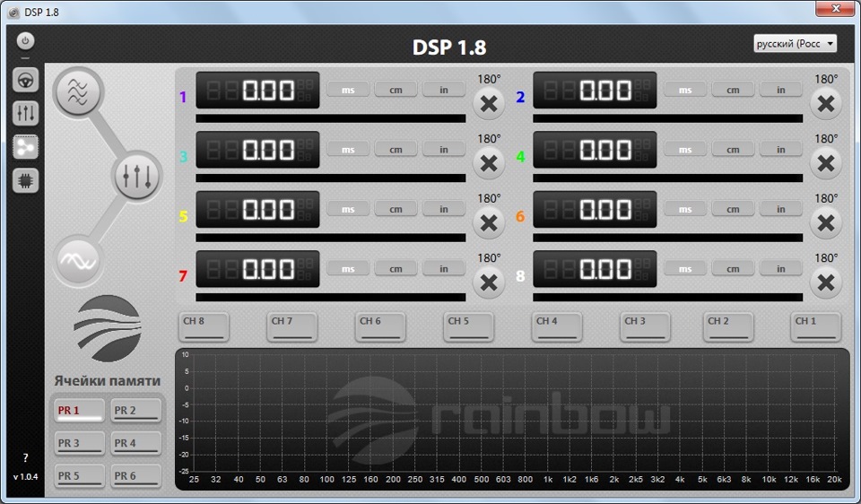Set channel 5 delay unit to ms
The width and height of the screenshot is (861, 504).
click(348, 209)
